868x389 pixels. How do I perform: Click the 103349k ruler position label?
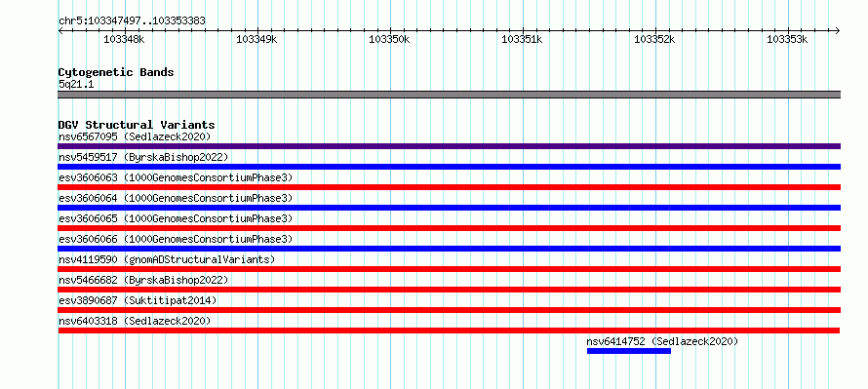pyautogui.click(x=256, y=40)
